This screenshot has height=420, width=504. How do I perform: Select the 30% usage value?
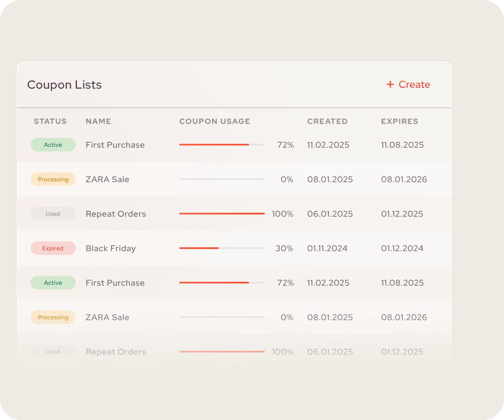284,248
